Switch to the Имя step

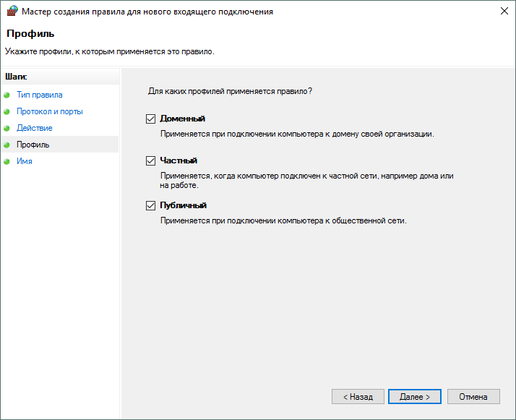point(24,161)
